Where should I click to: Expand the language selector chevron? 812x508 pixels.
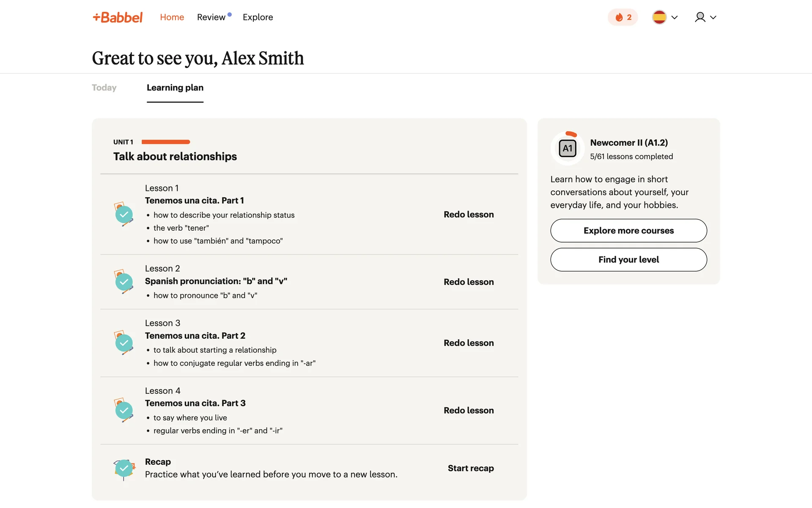(x=675, y=17)
